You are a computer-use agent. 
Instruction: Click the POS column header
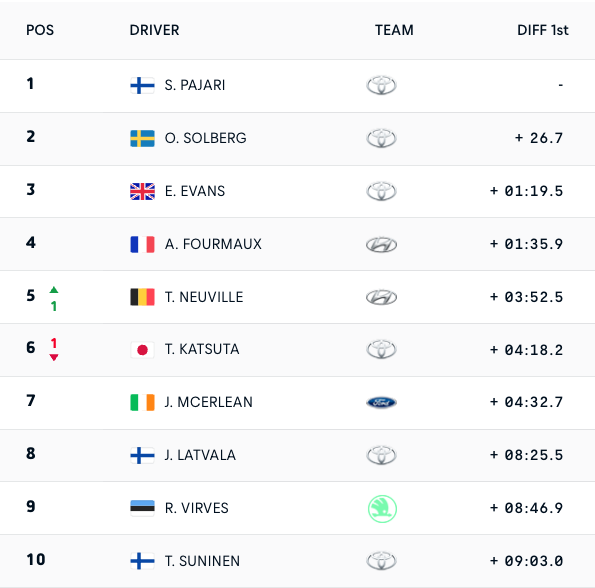[40, 30]
